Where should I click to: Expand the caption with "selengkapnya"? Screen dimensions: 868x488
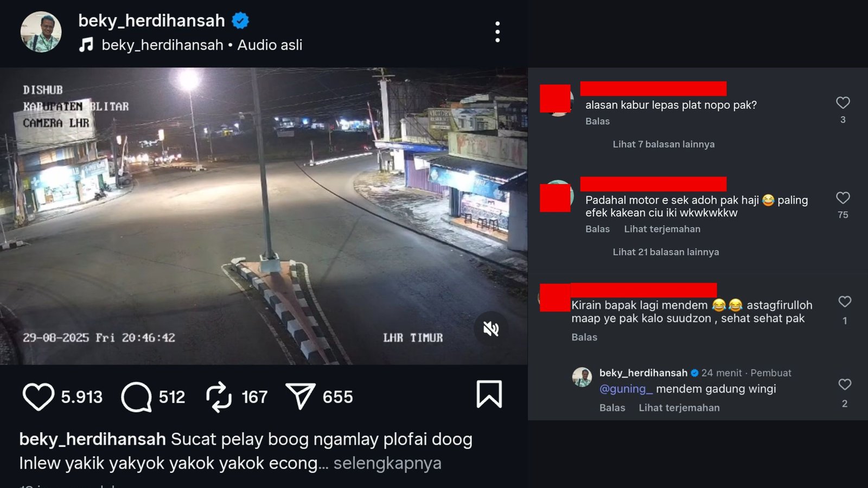tap(387, 464)
